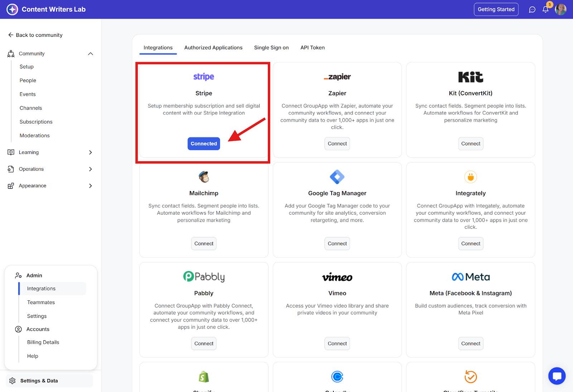Click the Settings & Data gear icon
The height and width of the screenshot is (392, 573).
pos(13,381)
